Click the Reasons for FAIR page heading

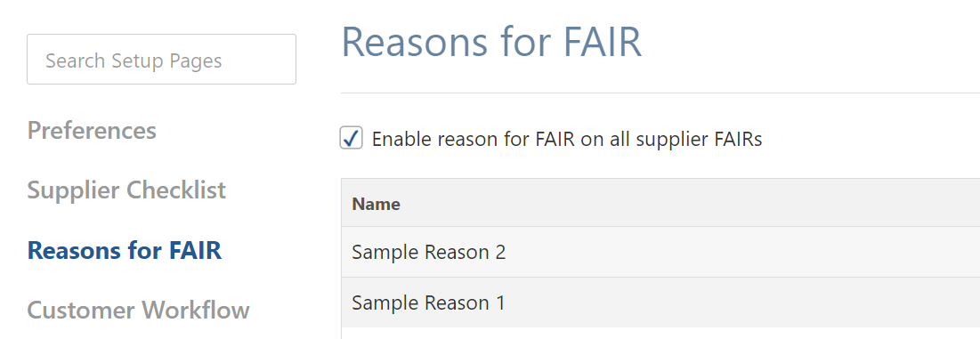pyautogui.click(x=491, y=43)
